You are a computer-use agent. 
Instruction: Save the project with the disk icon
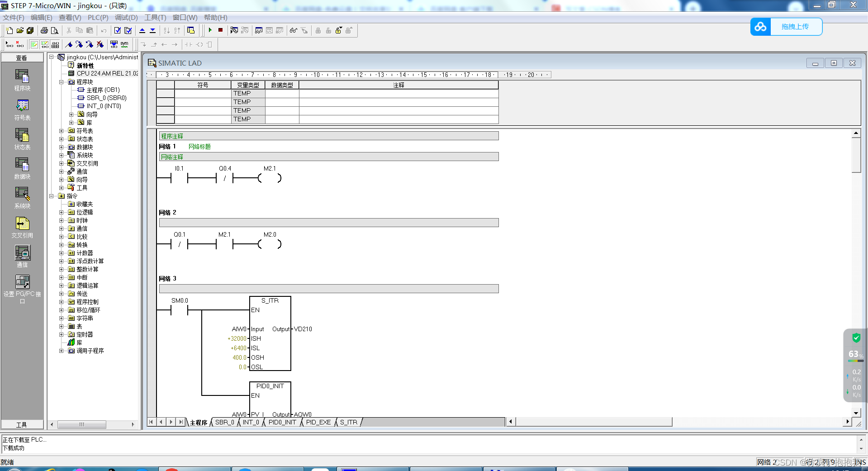point(30,30)
